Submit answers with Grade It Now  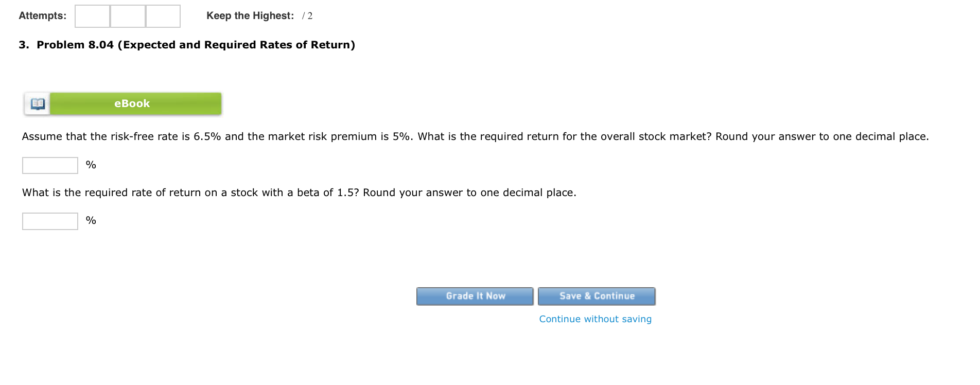(x=475, y=295)
